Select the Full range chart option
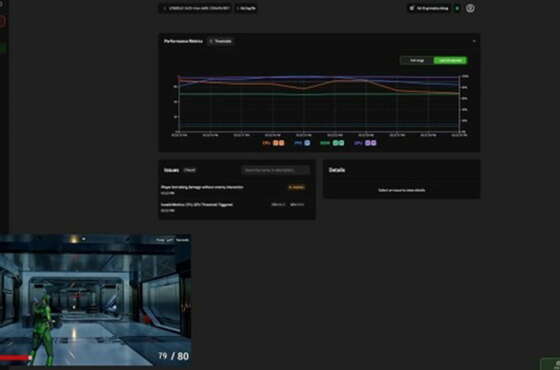560x370 pixels. [417, 60]
